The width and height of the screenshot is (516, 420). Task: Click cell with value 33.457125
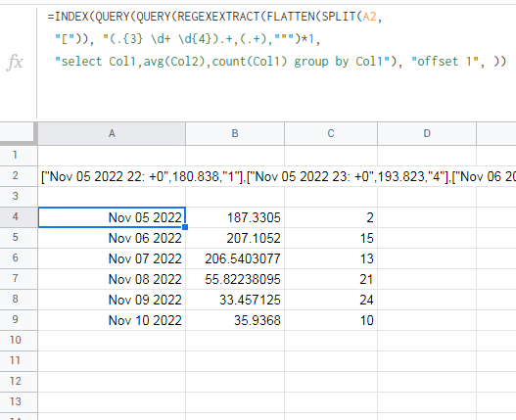click(x=235, y=300)
